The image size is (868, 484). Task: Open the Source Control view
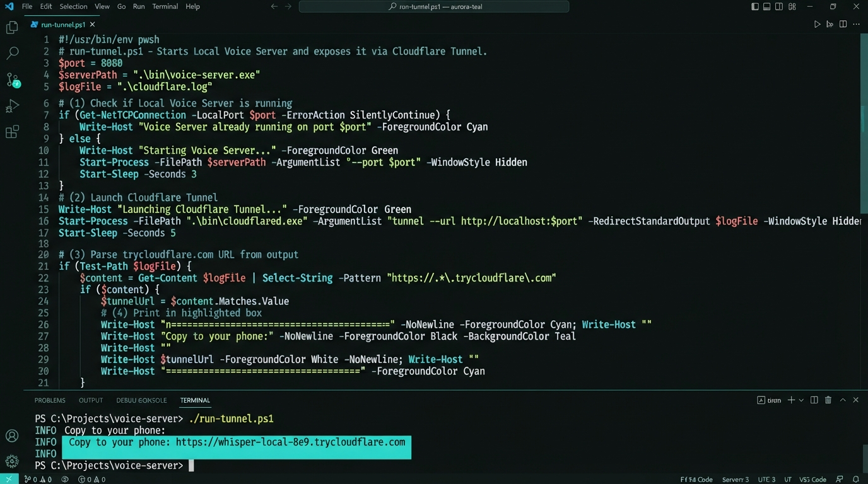click(x=13, y=80)
